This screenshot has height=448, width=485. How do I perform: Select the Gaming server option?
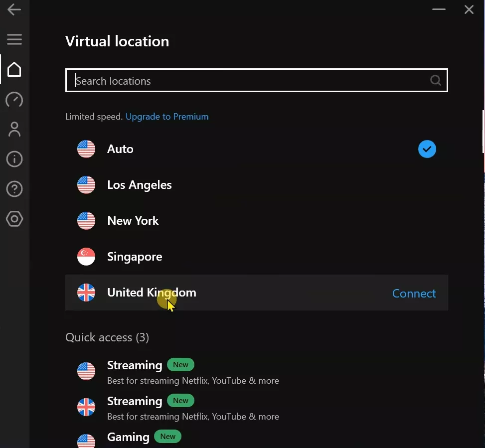(128, 437)
